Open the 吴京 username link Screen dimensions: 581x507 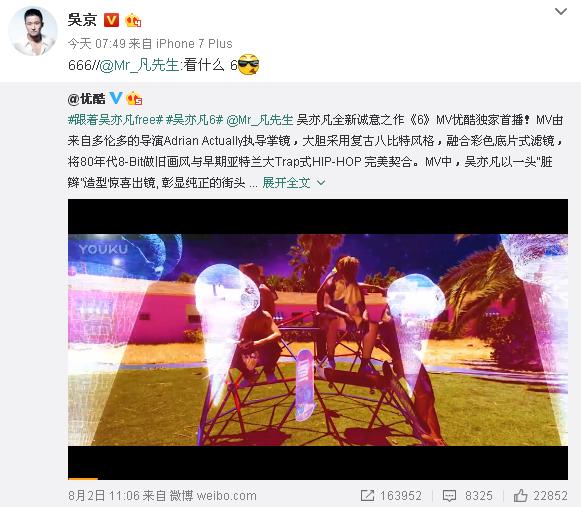[x=82, y=20]
